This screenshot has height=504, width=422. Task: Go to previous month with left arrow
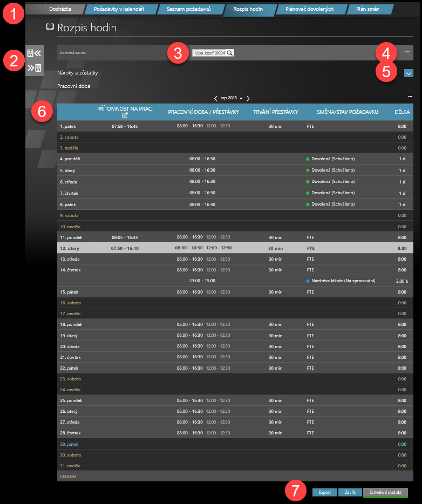pos(216,99)
